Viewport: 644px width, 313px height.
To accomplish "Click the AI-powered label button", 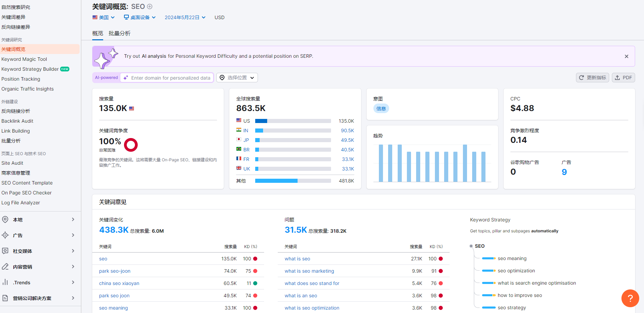I will click(x=106, y=78).
